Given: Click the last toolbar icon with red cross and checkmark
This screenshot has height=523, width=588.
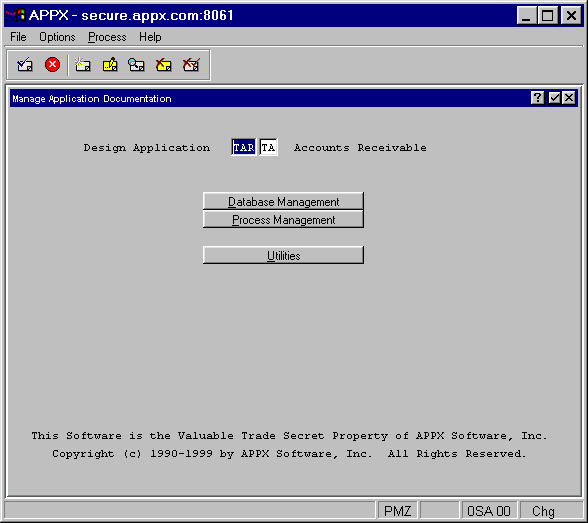Looking at the screenshot, I should 191,65.
